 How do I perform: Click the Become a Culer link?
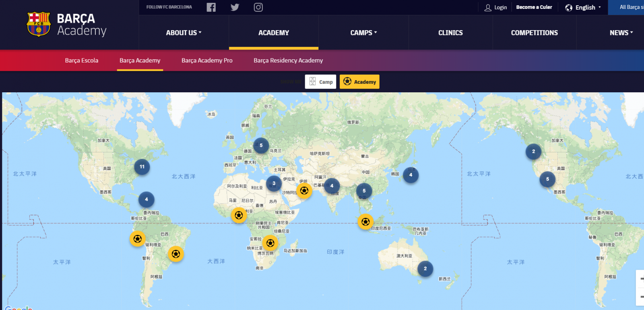tap(534, 7)
